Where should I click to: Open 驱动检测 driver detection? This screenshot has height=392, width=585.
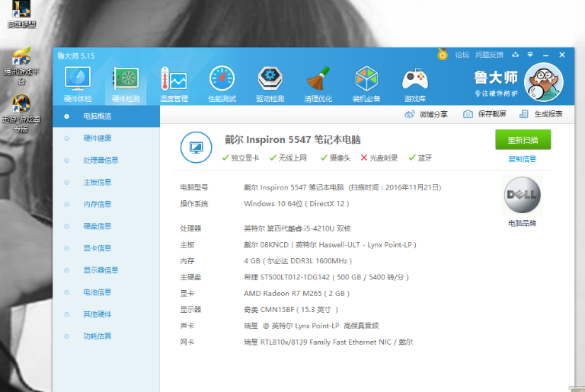270,84
